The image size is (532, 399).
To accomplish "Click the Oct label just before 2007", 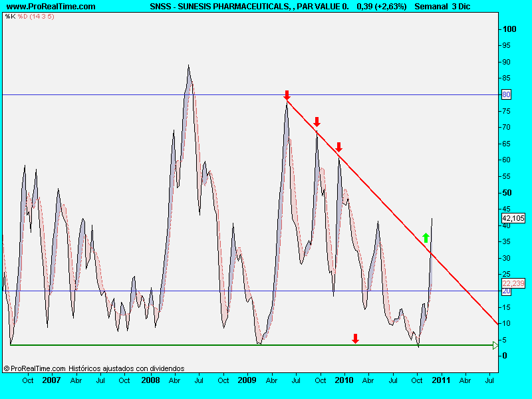I will (x=28, y=380).
